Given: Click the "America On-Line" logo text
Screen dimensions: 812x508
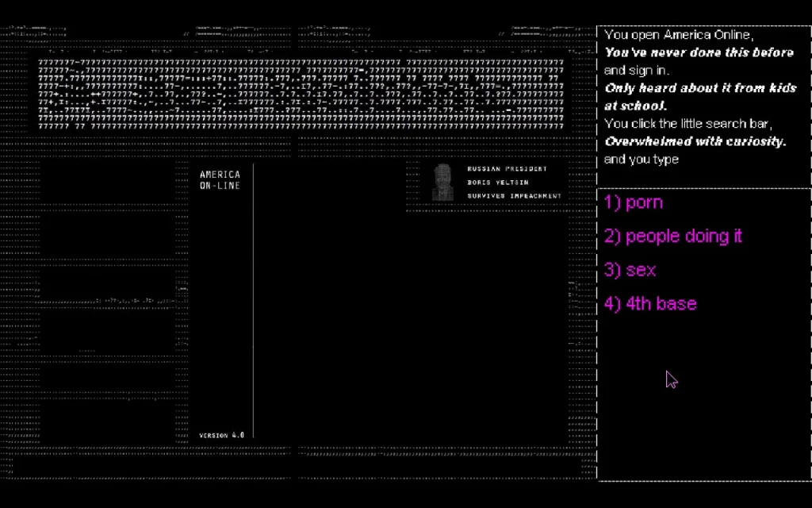Looking at the screenshot, I should tap(220, 180).
